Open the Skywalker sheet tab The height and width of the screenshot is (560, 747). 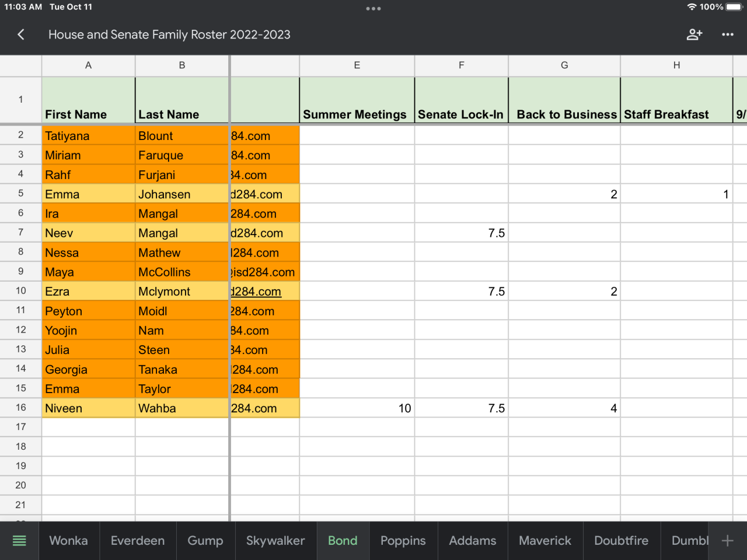click(275, 541)
